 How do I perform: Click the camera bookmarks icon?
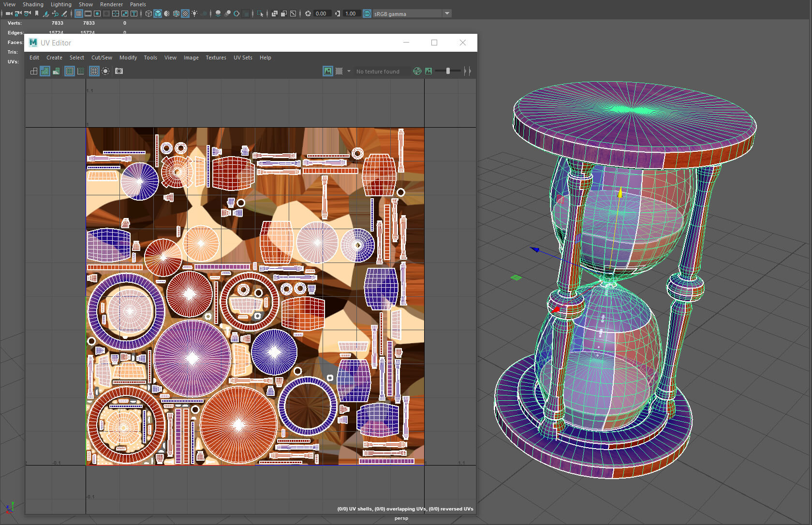tap(37, 14)
